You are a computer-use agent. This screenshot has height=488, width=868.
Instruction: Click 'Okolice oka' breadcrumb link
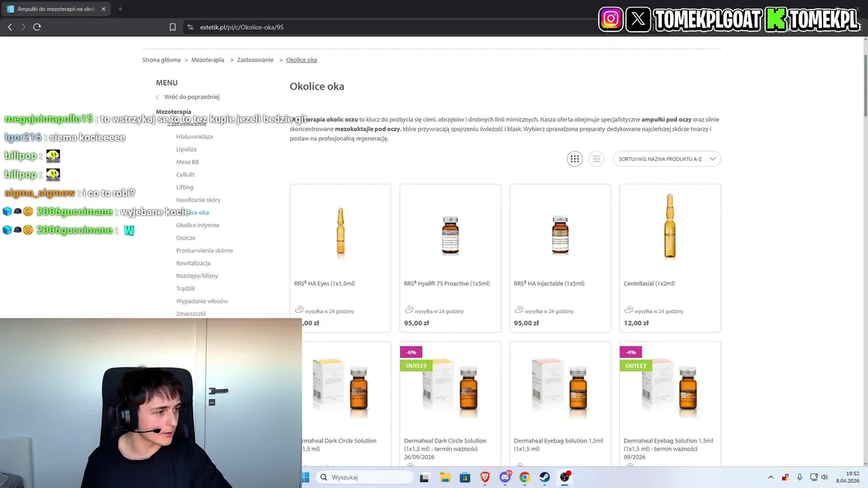click(x=301, y=60)
